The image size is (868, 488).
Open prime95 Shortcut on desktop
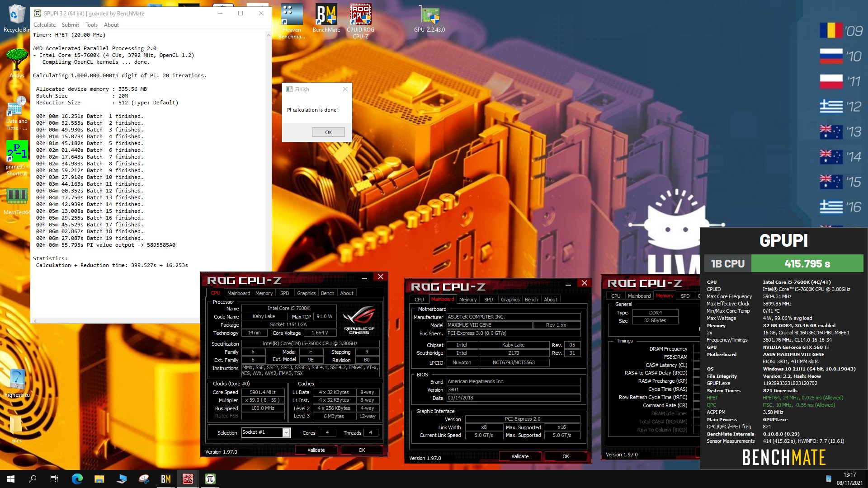[x=17, y=158]
